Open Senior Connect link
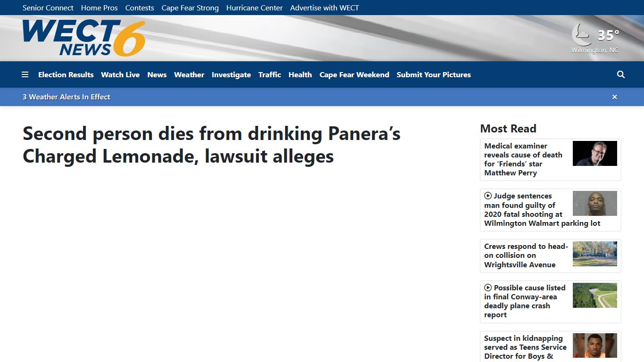The width and height of the screenshot is (644, 362). (x=48, y=8)
